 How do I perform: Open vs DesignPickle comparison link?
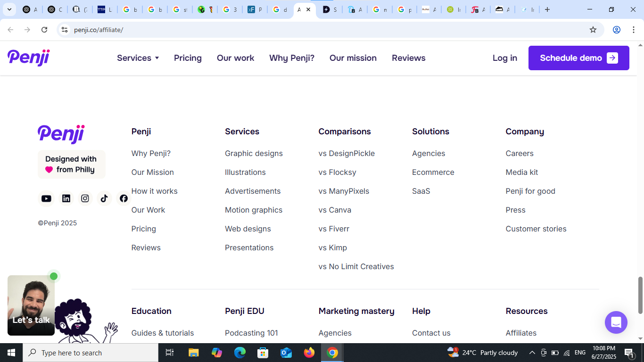347,154
